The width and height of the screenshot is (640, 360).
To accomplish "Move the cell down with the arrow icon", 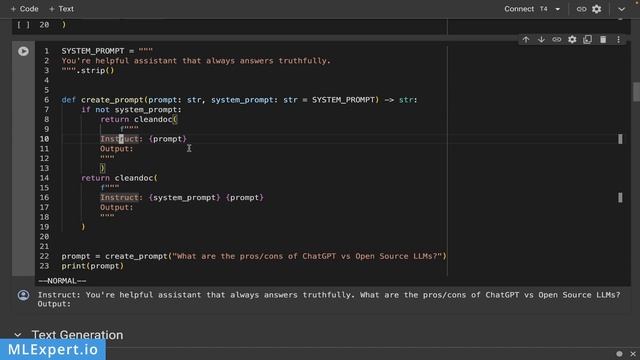I will pos(541,40).
